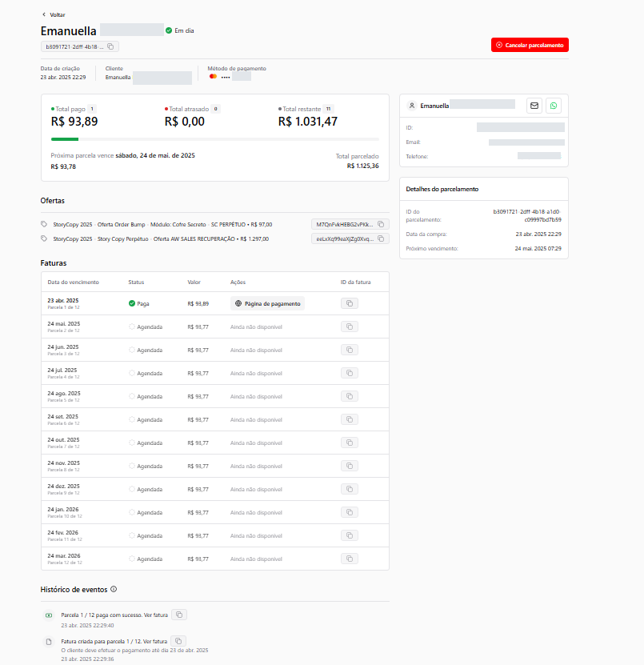Click the Data do vencimento column header
644x665 pixels.
pyautogui.click(x=74, y=282)
